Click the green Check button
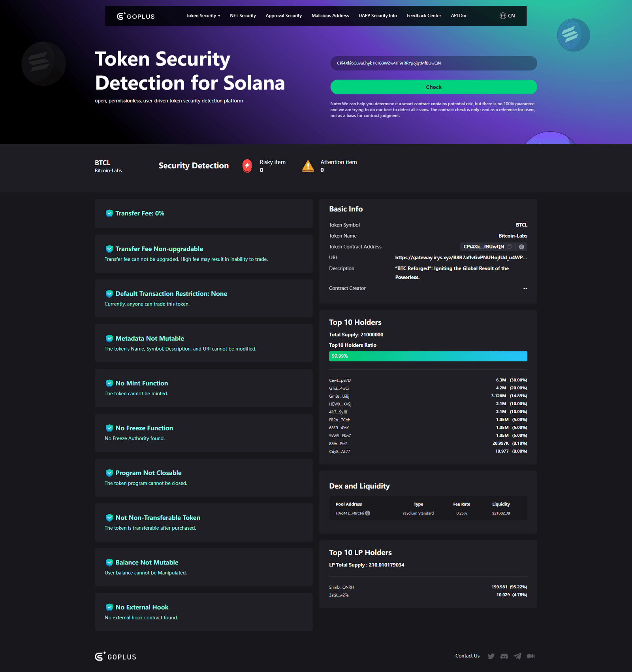Image resolution: width=632 pixels, height=672 pixels. coord(434,87)
